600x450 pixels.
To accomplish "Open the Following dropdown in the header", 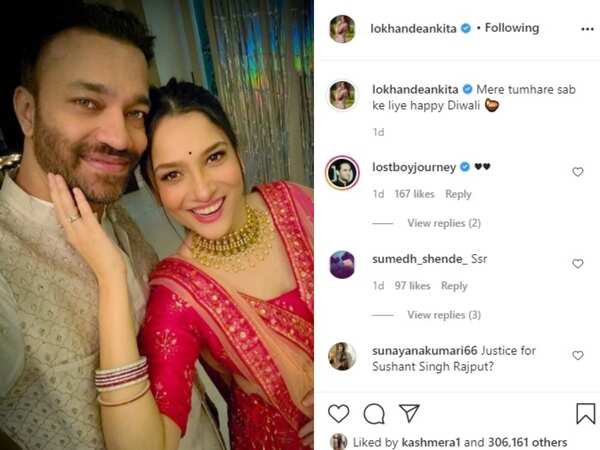I will click(x=512, y=28).
